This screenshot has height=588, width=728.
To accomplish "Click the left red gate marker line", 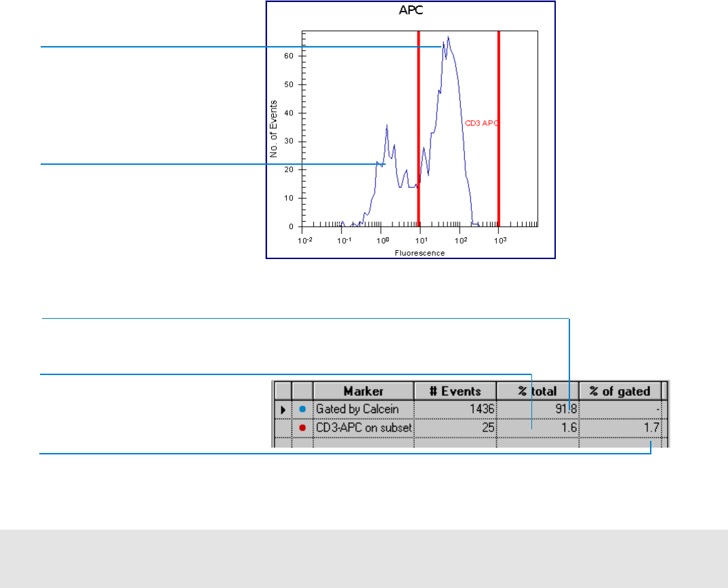I will [x=418, y=129].
